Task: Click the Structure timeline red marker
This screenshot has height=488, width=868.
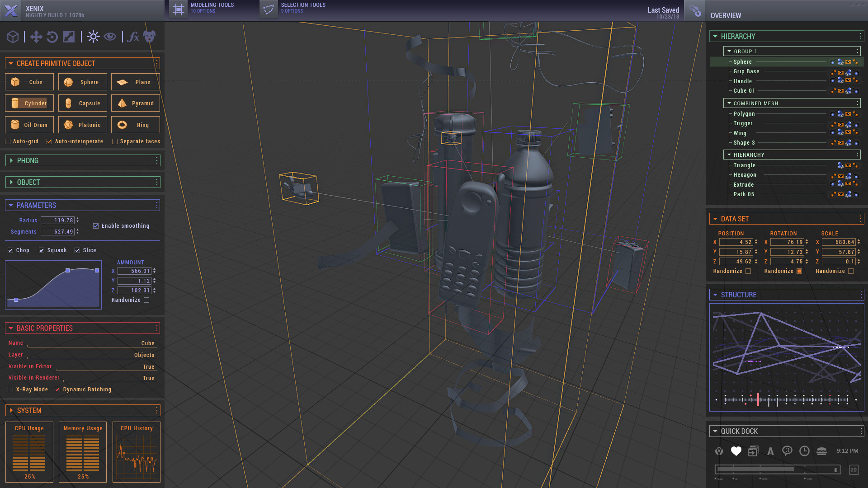Action: pos(758,399)
